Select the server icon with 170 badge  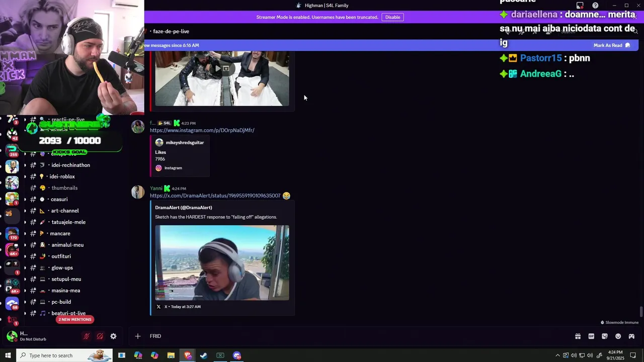pyautogui.click(x=12, y=234)
